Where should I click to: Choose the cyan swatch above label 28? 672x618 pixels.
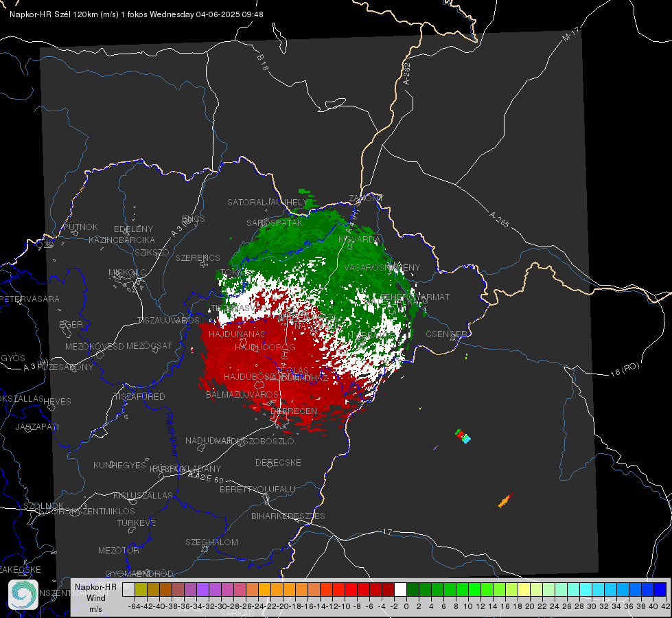point(586,590)
